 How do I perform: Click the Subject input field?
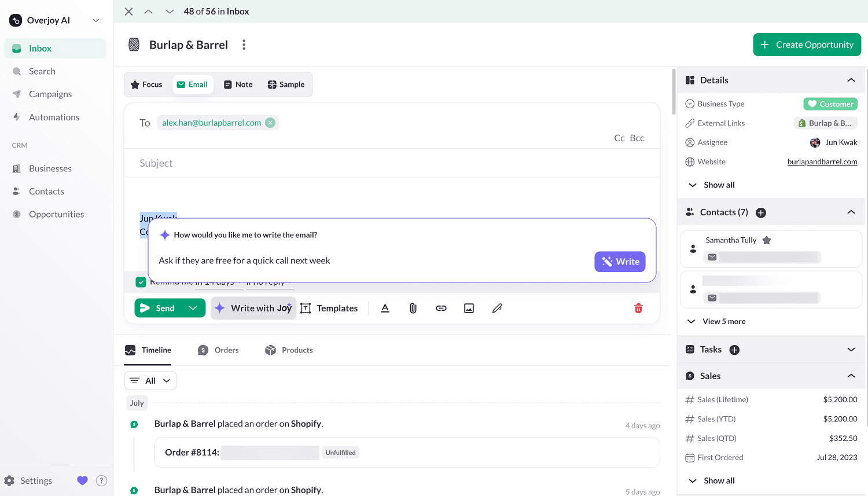(x=392, y=163)
